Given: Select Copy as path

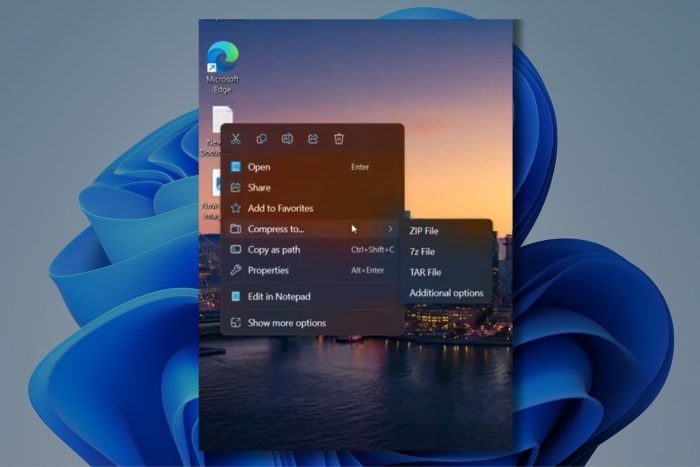Looking at the screenshot, I should tap(312, 250).
